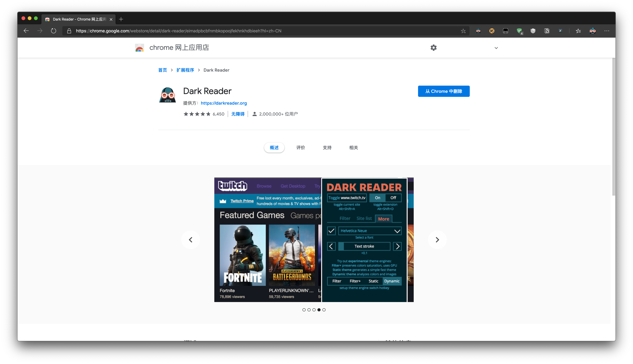The width and height of the screenshot is (633, 364).
Task: Switch to the 评价 tab
Action: 301,147
